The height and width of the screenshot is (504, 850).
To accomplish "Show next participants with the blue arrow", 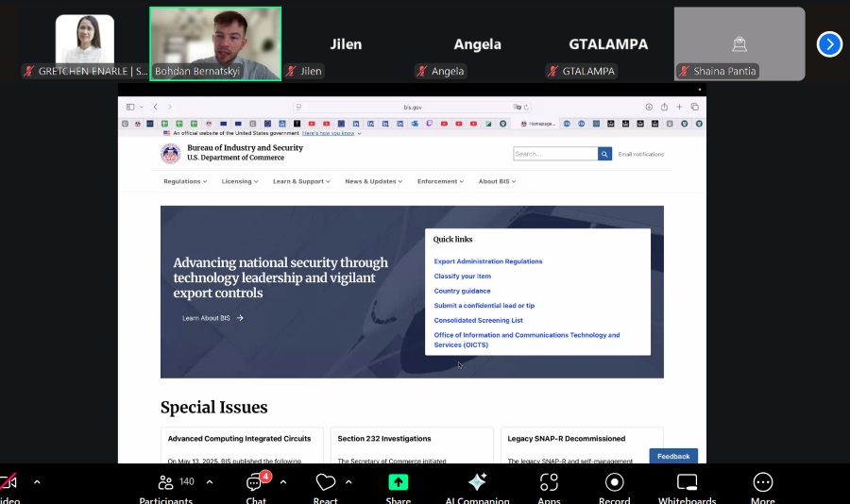I will 829,44.
